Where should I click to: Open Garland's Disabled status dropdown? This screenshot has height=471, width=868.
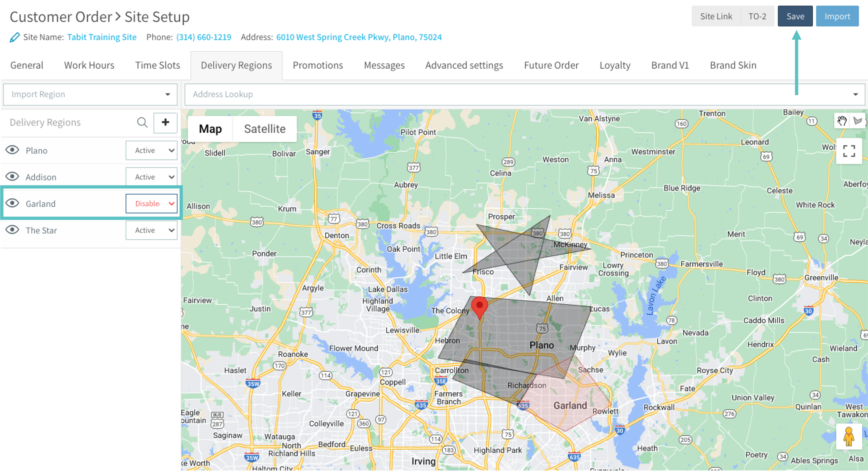[152, 204]
